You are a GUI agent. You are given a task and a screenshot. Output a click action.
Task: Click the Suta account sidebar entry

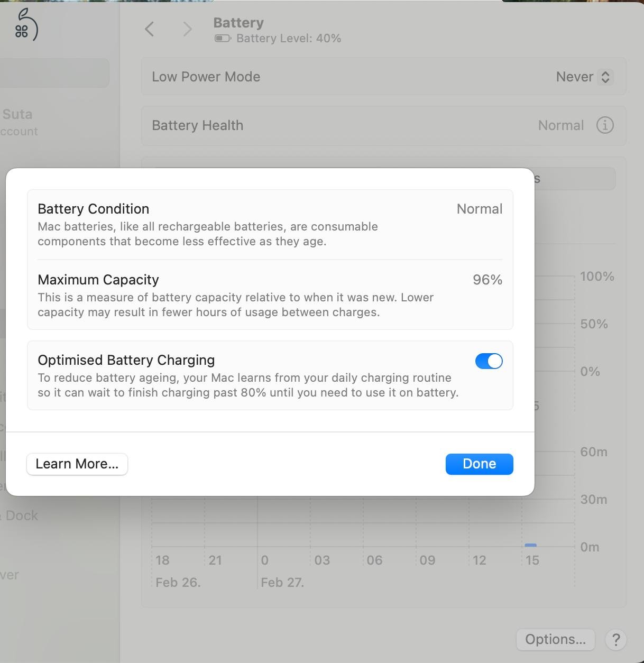coord(19,122)
